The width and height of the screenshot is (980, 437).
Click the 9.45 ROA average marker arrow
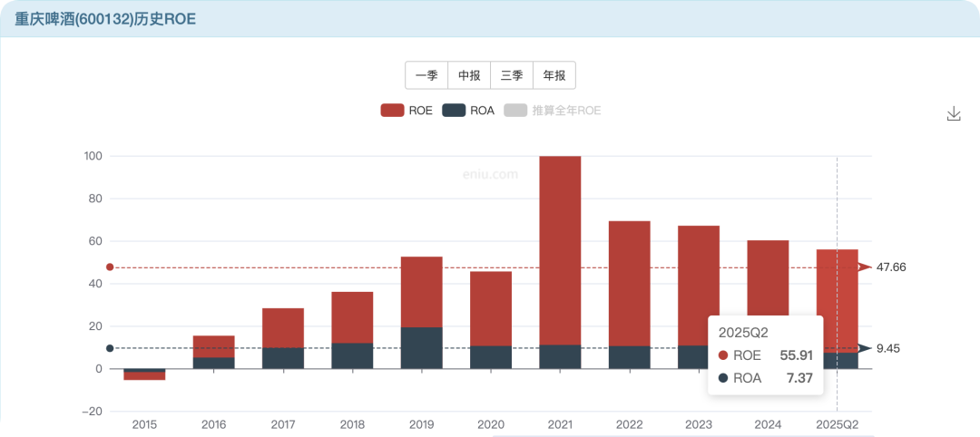(x=865, y=348)
